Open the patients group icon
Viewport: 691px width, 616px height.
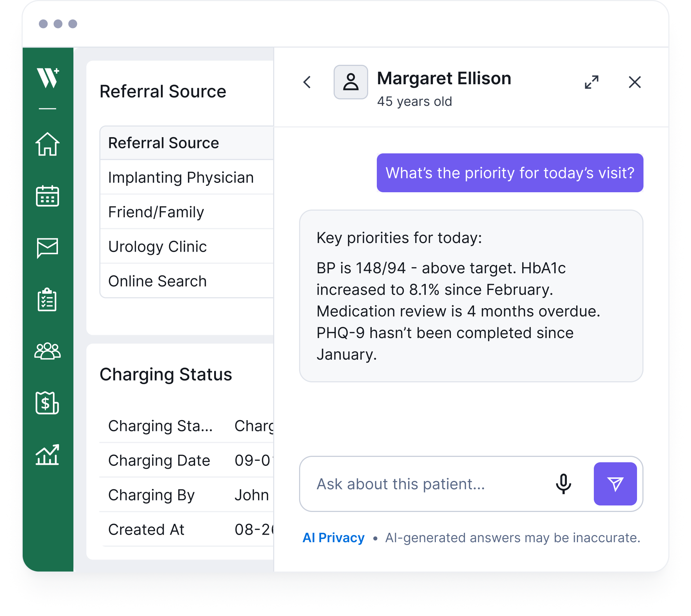pos(48,351)
